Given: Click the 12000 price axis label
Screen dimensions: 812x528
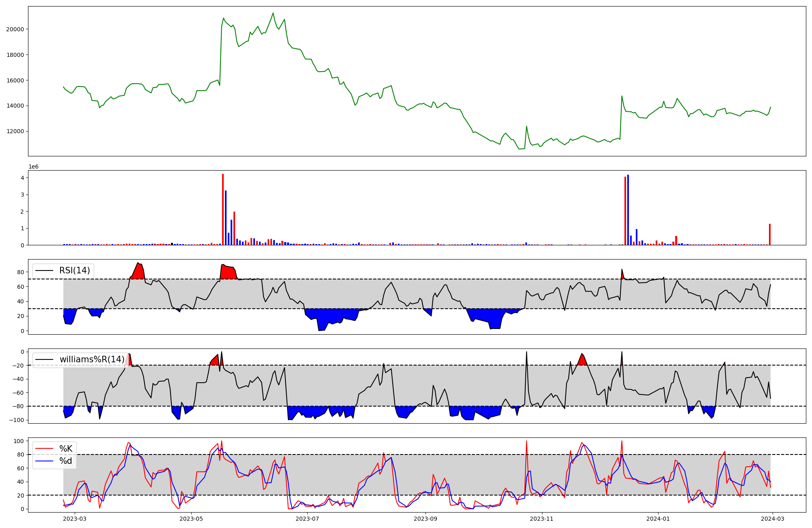Looking at the screenshot, I should (15, 132).
